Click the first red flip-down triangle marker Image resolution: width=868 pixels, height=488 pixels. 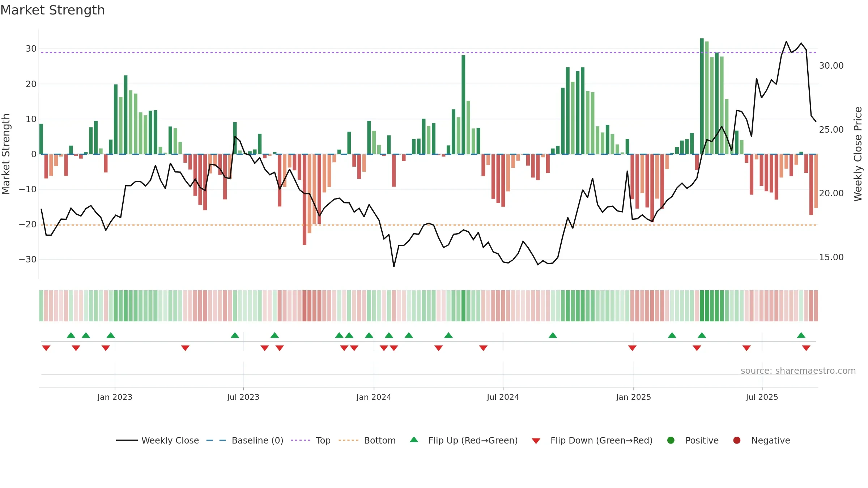[46, 348]
